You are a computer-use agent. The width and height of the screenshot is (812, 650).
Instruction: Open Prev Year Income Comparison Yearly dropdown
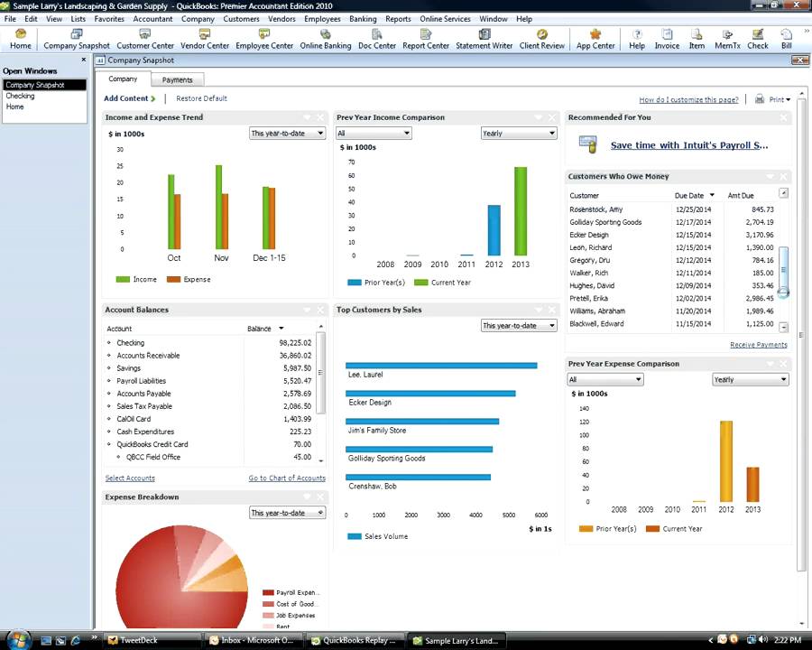pos(519,134)
